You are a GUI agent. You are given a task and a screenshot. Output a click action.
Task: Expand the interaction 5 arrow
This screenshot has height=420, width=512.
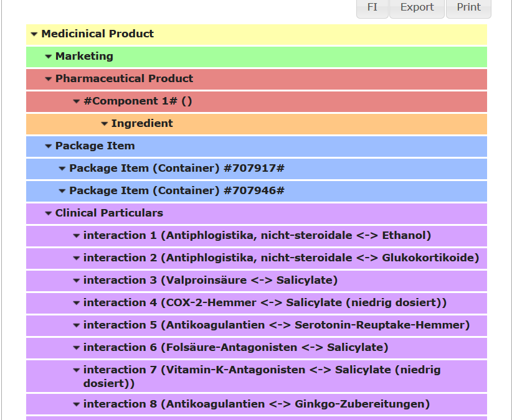[77, 325]
